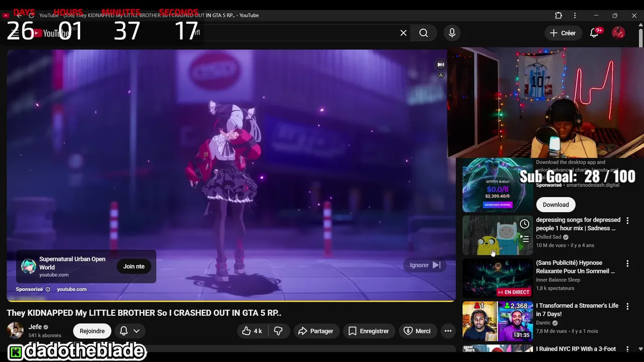Click the Rejoindre membership button
The width and height of the screenshot is (644, 362).
click(92, 331)
